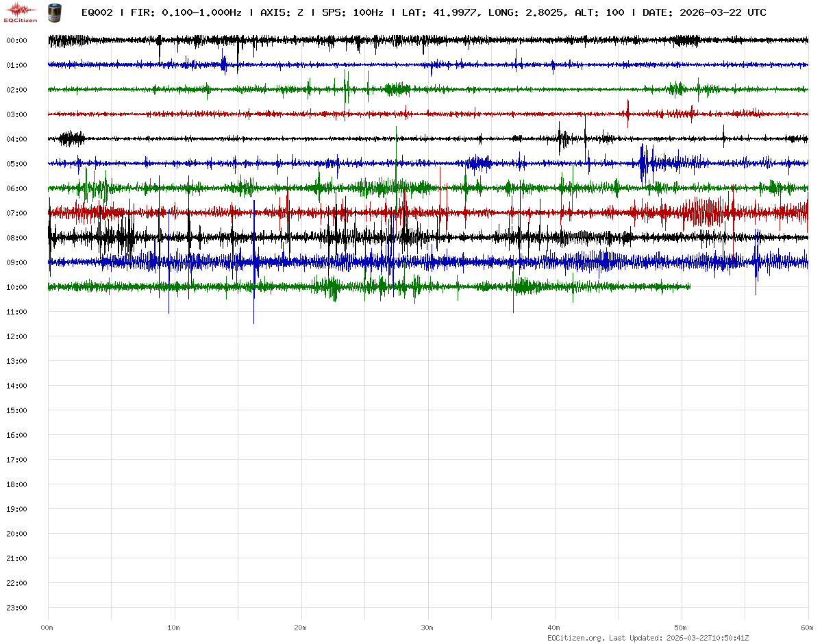822x644 pixels.
Task: Click the 23:00 hour row label
Action: [x=16, y=608]
